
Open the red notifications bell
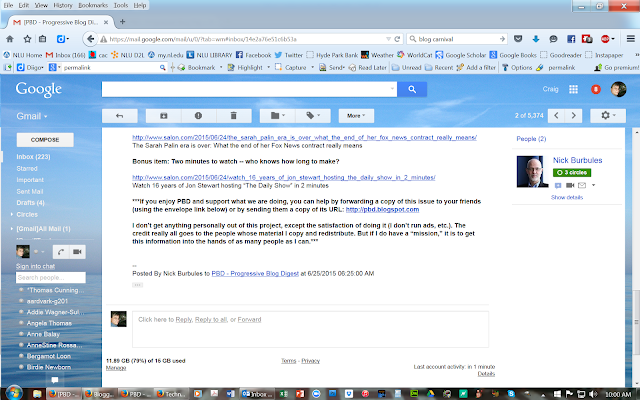click(x=596, y=89)
